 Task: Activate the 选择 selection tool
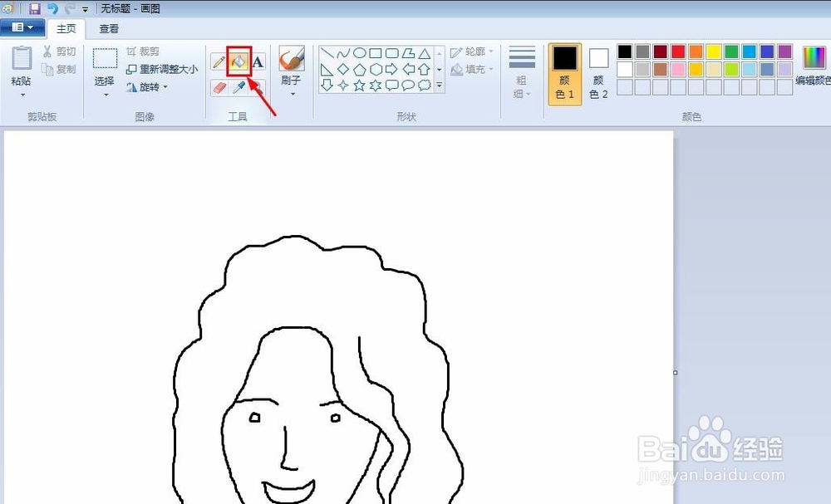tap(104, 66)
